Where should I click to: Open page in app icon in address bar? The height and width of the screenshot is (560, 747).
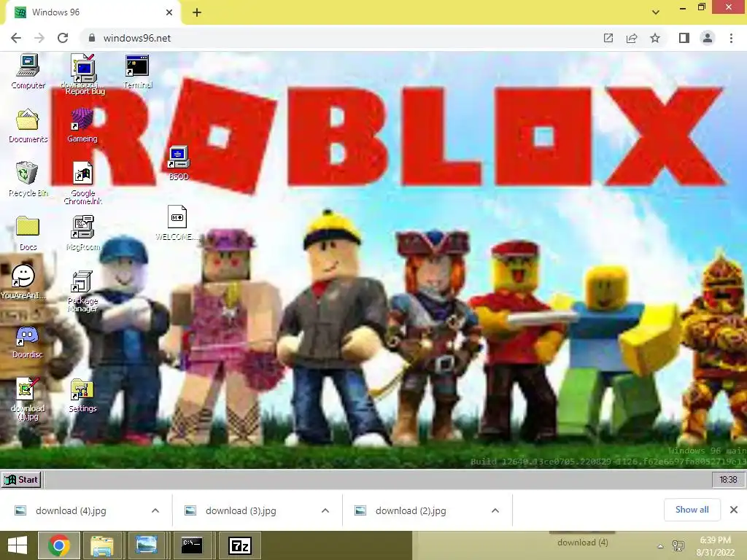[608, 38]
